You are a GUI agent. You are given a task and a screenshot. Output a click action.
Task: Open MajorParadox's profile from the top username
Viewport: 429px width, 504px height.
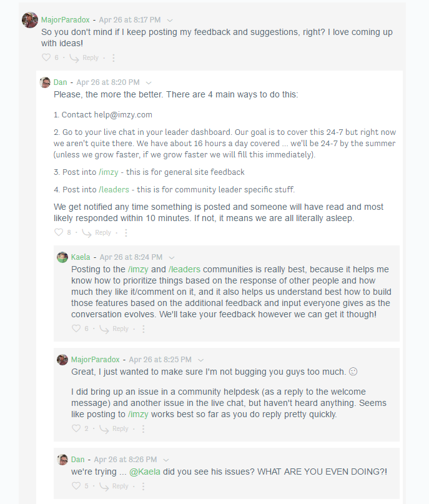64,20
